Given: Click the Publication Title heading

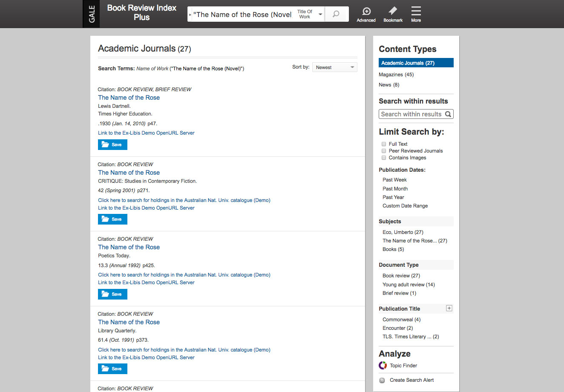Looking at the screenshot, I should 399,309.
